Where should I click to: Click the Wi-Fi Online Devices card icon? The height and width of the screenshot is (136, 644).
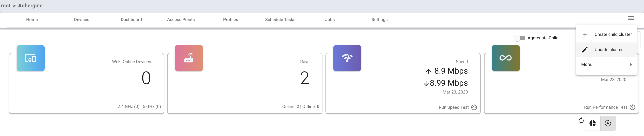30,58
